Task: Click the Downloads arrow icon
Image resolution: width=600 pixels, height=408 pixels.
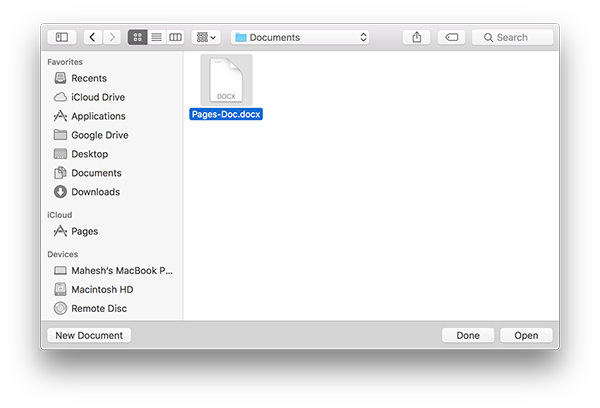Action: pyautogui.click(x=60, y=192)
